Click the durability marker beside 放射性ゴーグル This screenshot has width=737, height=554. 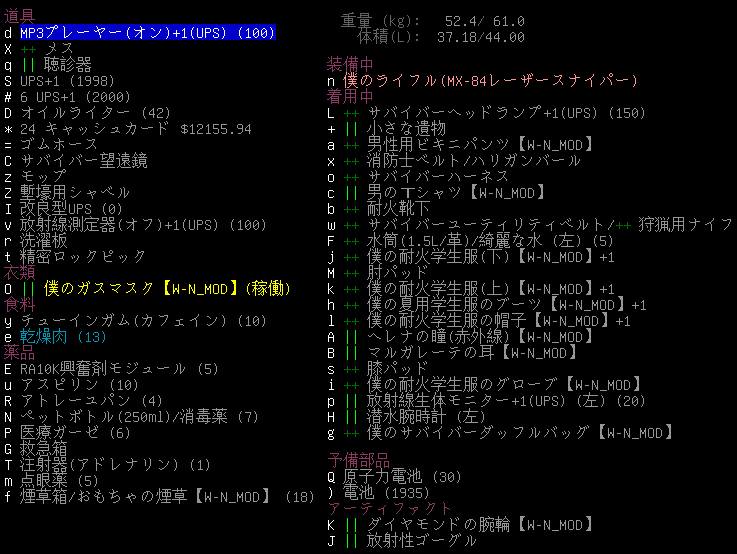(x=351, y=540)
